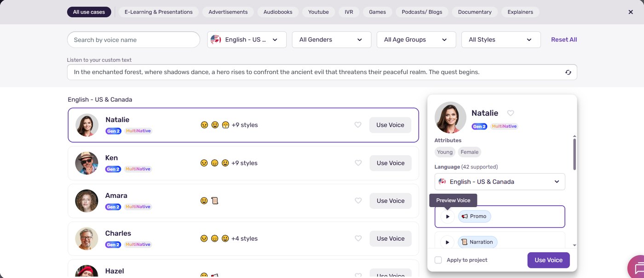The width and height of the screenshot is (644, 278).
Task: Select the Games use case
Action: point(377,12)
